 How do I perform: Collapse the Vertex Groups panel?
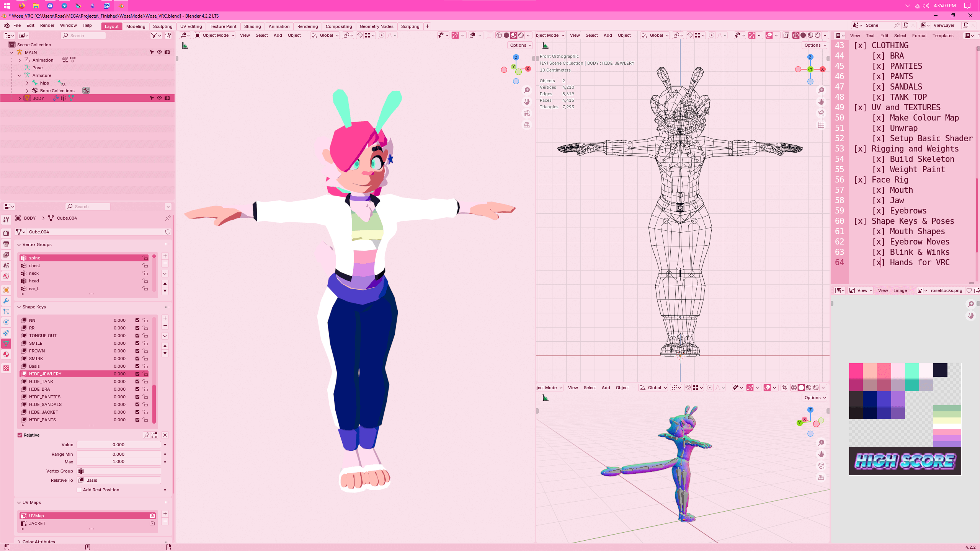[19, 245]
